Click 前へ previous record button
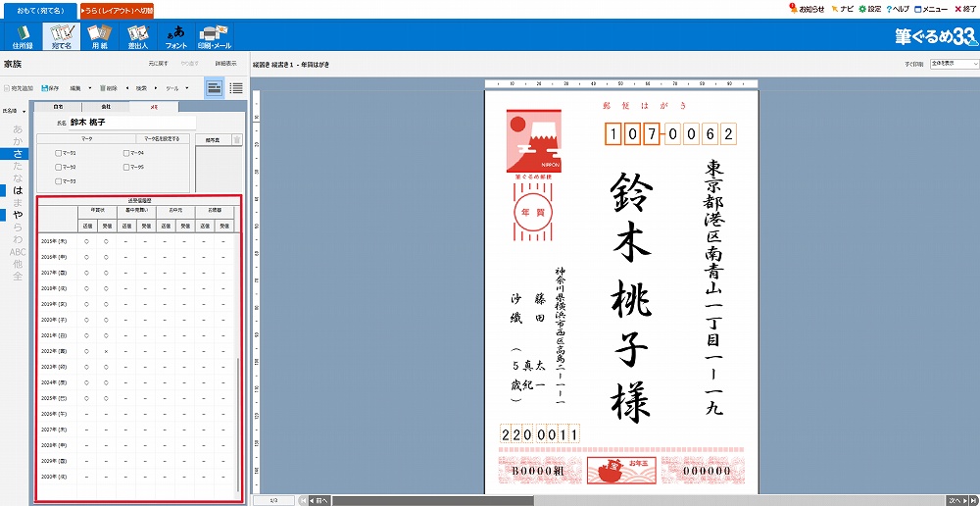This screenshot has height=506, width=980. point(319,500)
